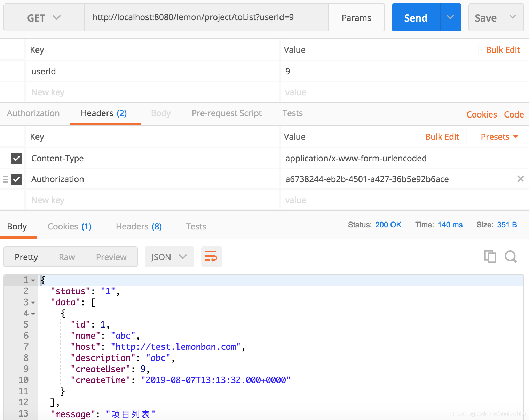Viewport: 529px width, 420px height.
Task: View response Cookies (1) tab
Action: [70, 227]
